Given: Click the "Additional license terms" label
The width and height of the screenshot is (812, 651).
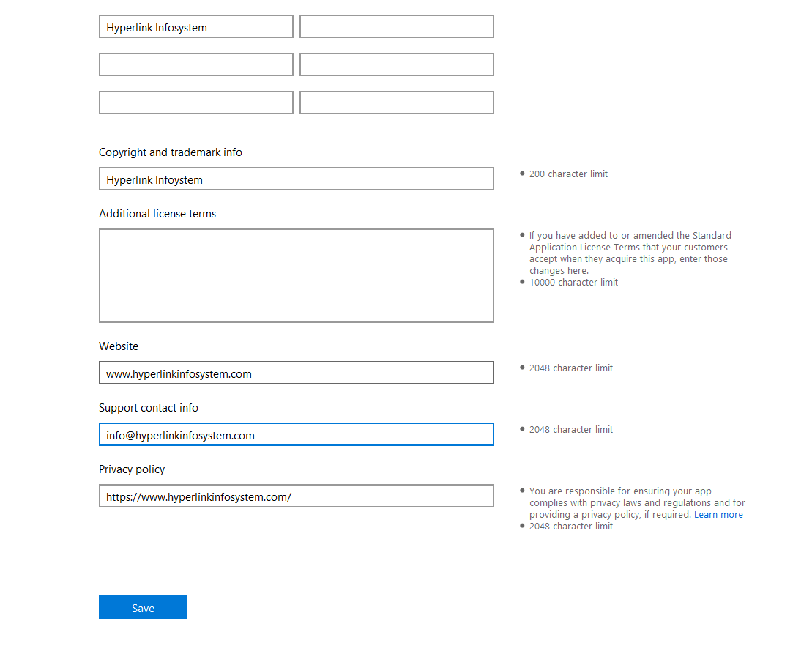Looking at the screenshot, I should pos(157,214).
